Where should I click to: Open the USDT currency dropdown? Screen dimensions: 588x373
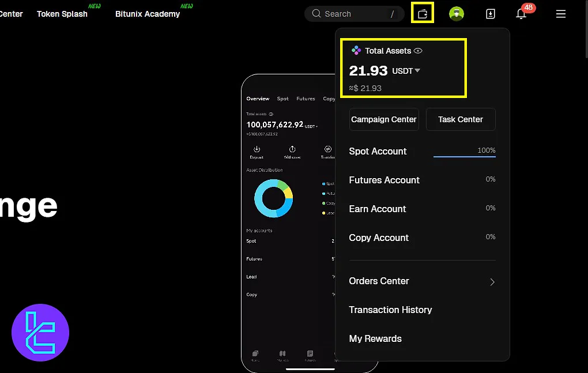[406, 71]
